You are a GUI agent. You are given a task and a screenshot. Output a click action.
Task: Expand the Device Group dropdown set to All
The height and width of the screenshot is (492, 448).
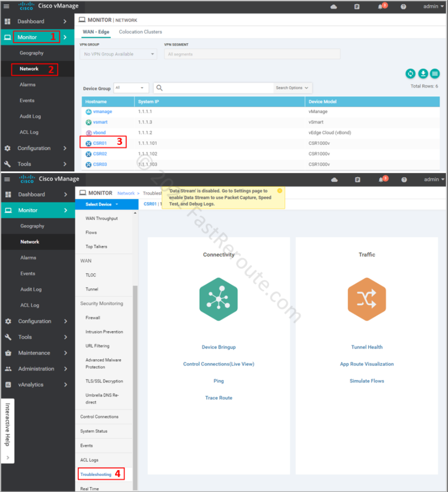(x=131, y=88)
